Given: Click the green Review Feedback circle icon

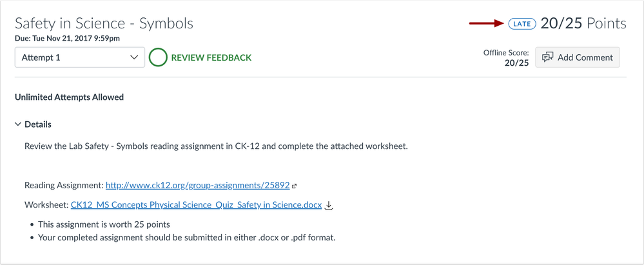Looking at the screenshot, I should coord(158,57).
